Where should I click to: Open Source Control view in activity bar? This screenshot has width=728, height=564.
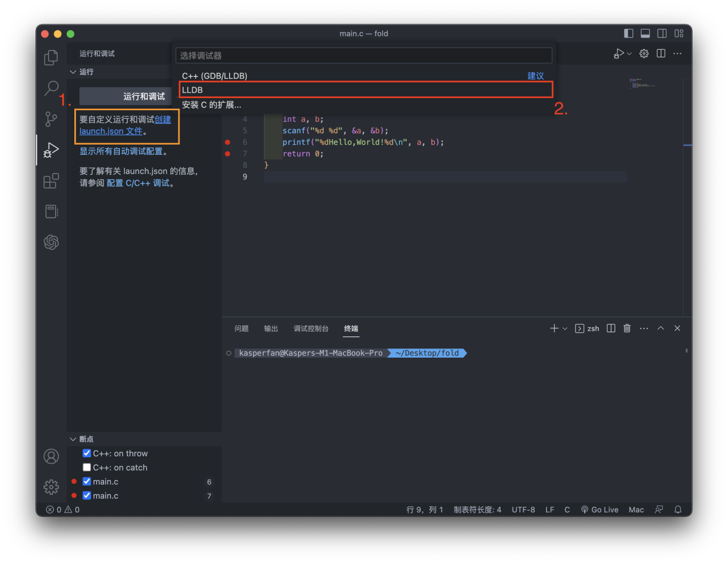pyautogui.click(x=51, y=119)
